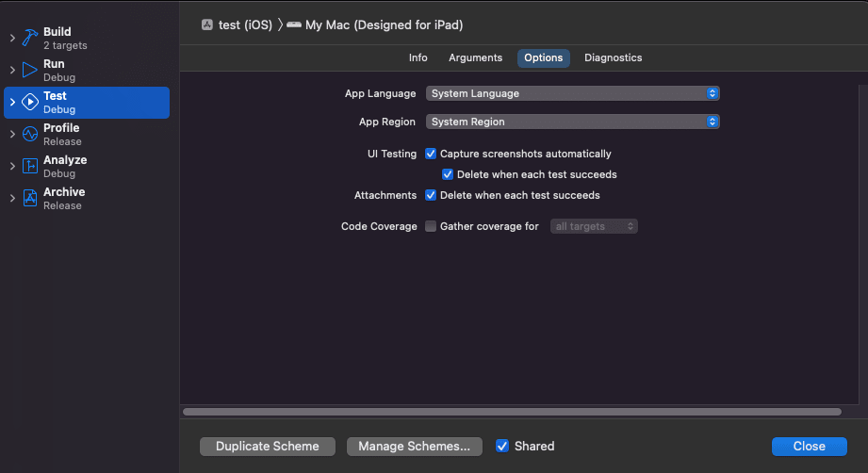The height and width of the screenshot is (473, 868).
Task: Select the Profile Release row
Action: click(x=87, y=134)
